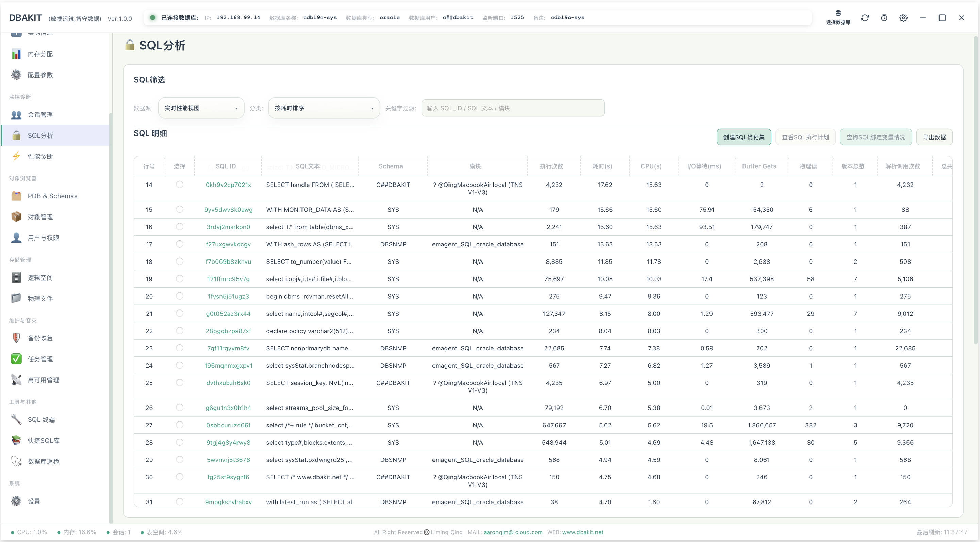980x542 pixels.
Task: Go to 性能诊断 menu item
Action: (55, 156)
